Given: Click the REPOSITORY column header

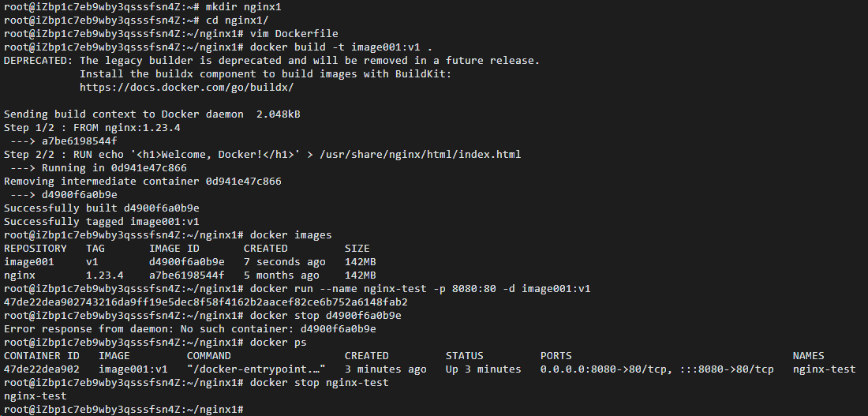Looking at the screenshot, I should tap(35, 248).
